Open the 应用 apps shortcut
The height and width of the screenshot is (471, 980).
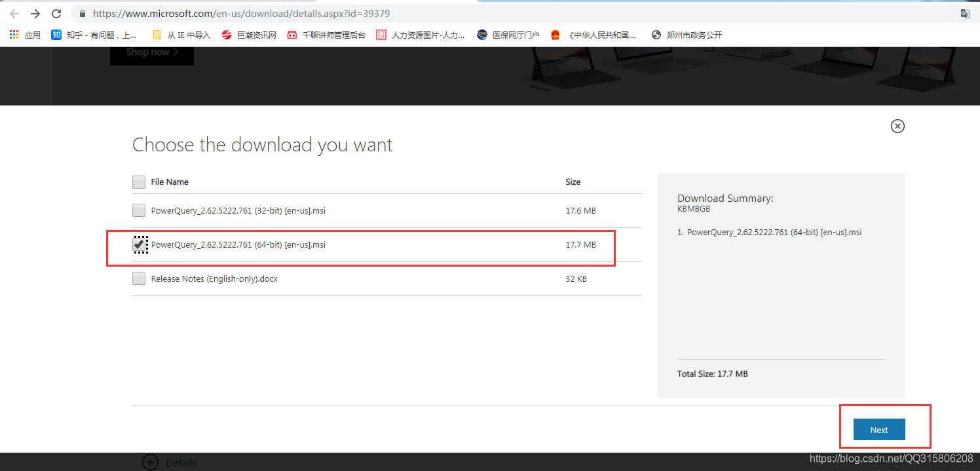[x=25, y=35]
